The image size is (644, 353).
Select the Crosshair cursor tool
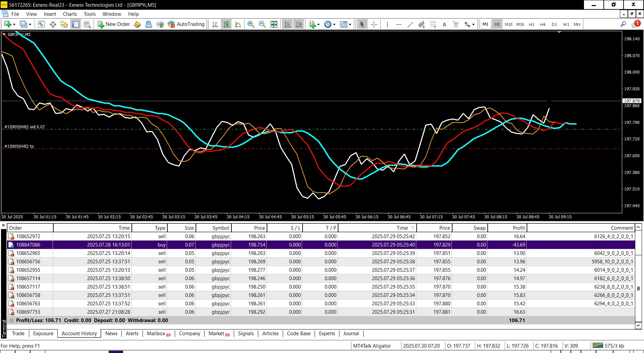pos(374,24)
